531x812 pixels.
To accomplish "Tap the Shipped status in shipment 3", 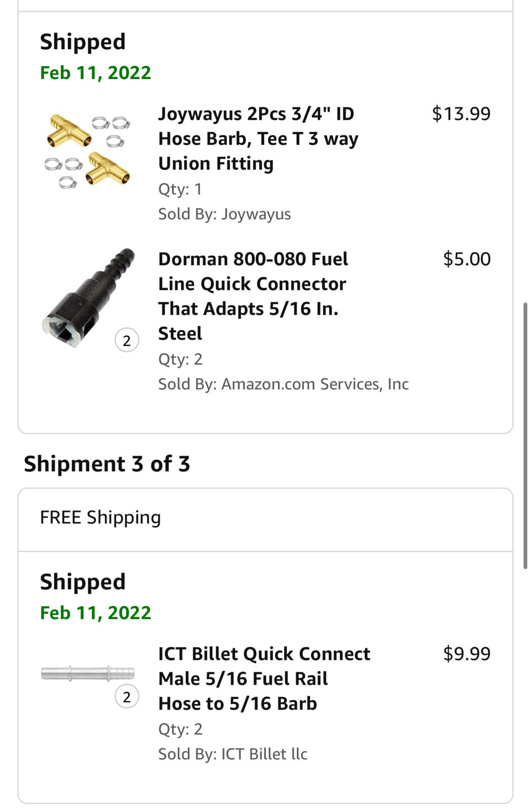I will [x=83, y=582].
